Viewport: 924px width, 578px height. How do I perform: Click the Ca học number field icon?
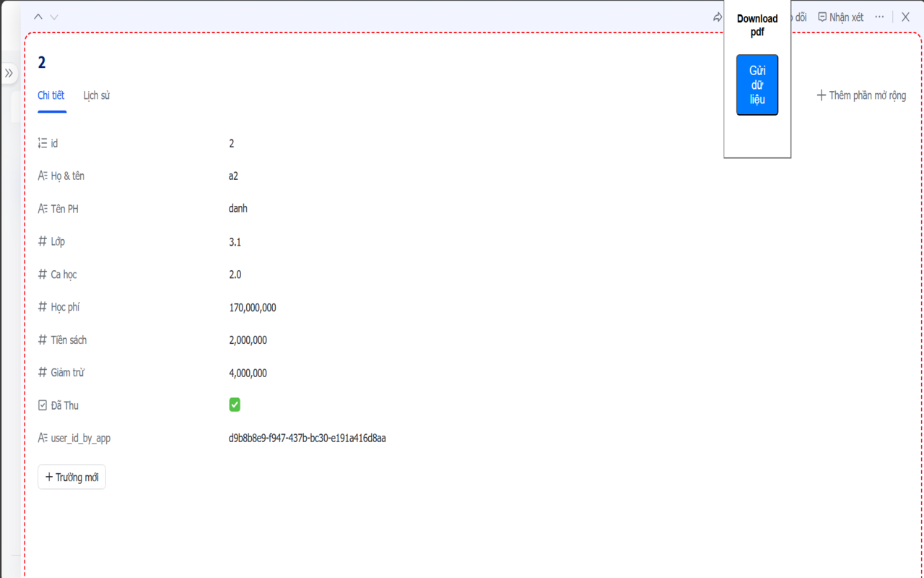pyautogui.click(x=43, y=275)
